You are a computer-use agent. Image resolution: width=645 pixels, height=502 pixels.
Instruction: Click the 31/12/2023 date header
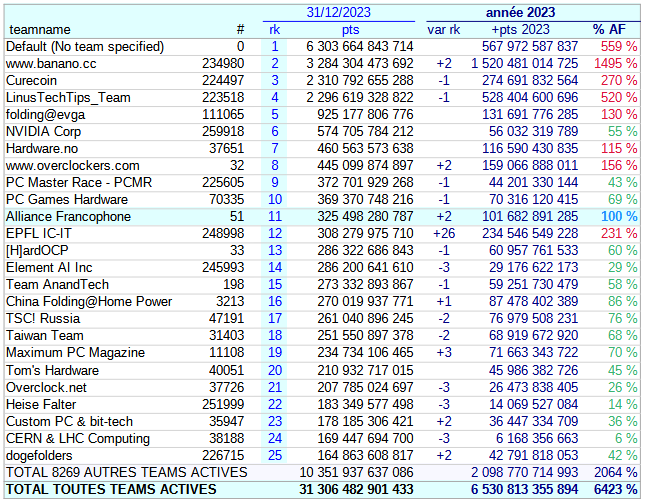338,12
